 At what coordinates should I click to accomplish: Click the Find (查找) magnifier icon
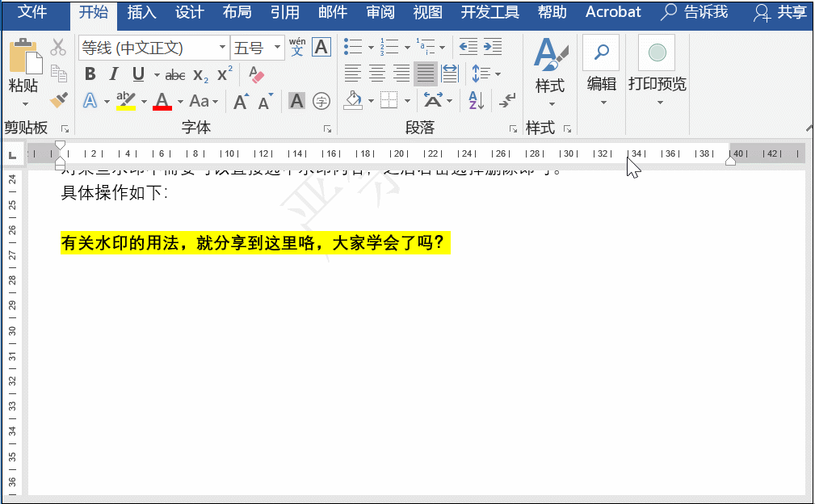pyautogui.click(x=602, y=52)
